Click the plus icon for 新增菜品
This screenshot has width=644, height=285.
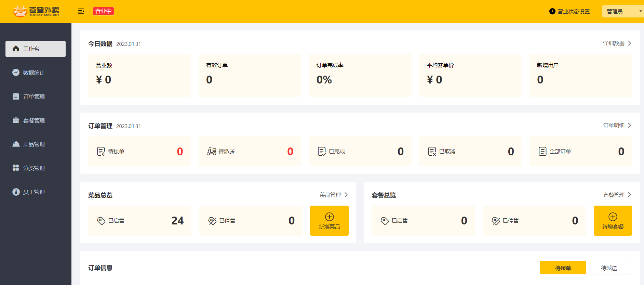click(x=329, y=217)
